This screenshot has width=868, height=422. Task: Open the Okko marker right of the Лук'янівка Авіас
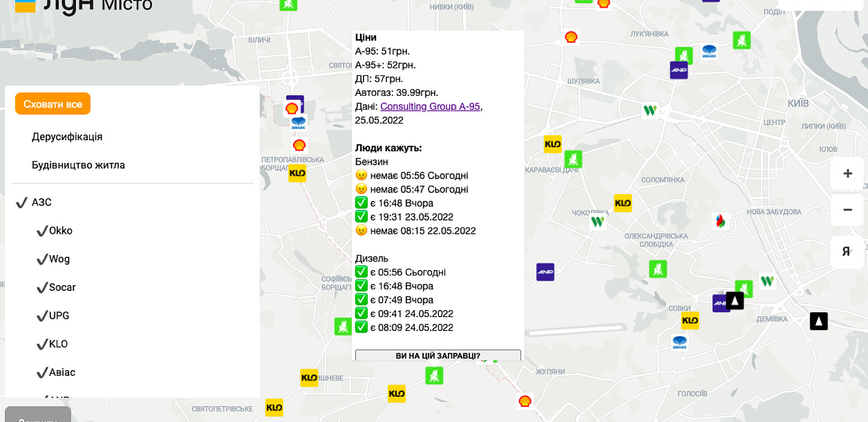click(741, 40)
